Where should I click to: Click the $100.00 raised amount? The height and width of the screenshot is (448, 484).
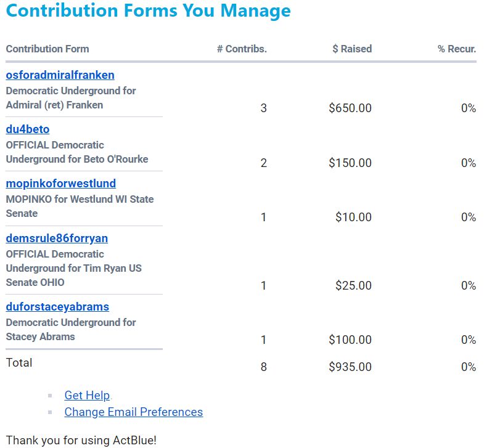[x=350, y=340]
